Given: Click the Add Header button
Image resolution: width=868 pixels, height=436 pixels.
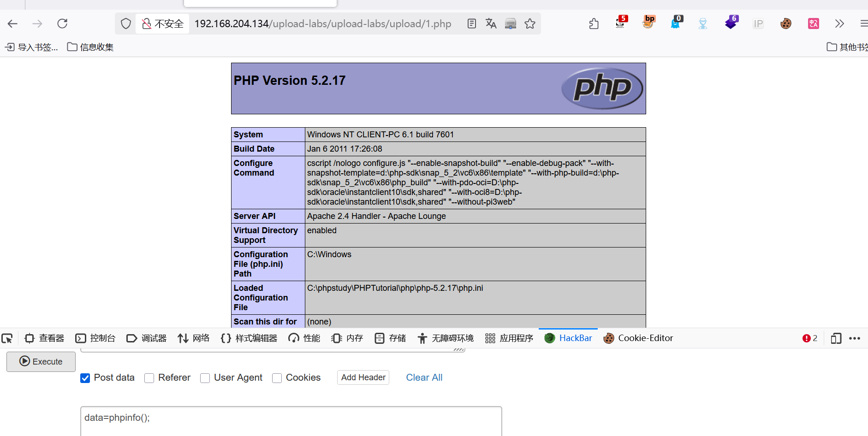Looking at the screenshot, I should click(363, 377).
